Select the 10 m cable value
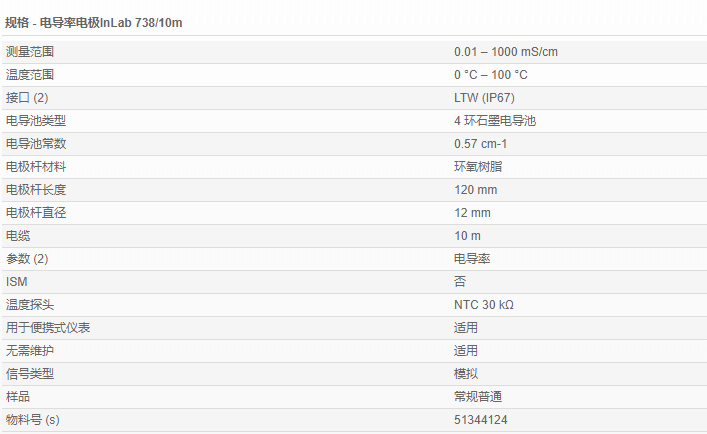This screenshot has width=707, height=434. [467, 236]
